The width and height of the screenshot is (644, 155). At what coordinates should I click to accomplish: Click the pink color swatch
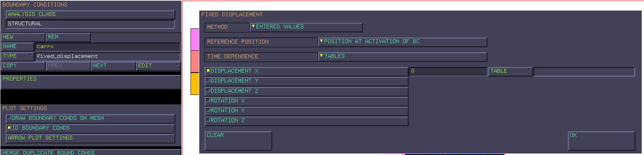(195, 39)
